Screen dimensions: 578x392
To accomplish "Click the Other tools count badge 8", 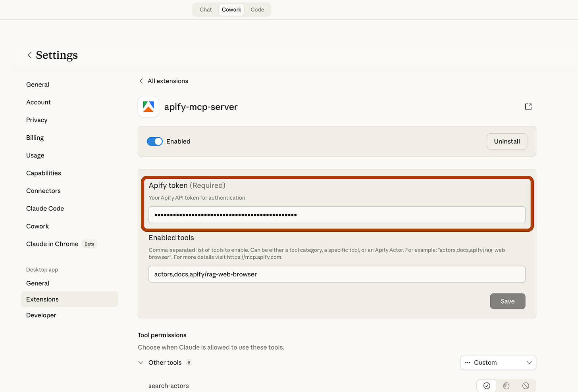I will click(x=189, y=363).
